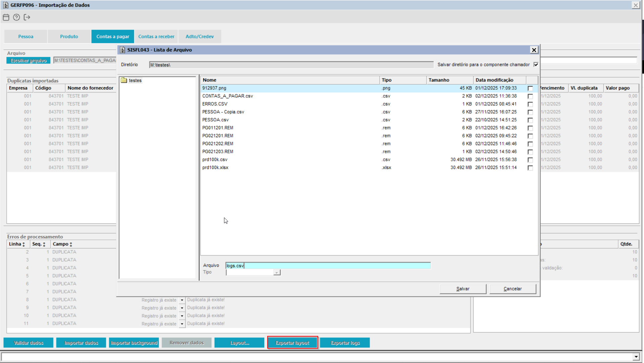
Task: Sort by Campo column arrows icon
Action: pos(71,244)
